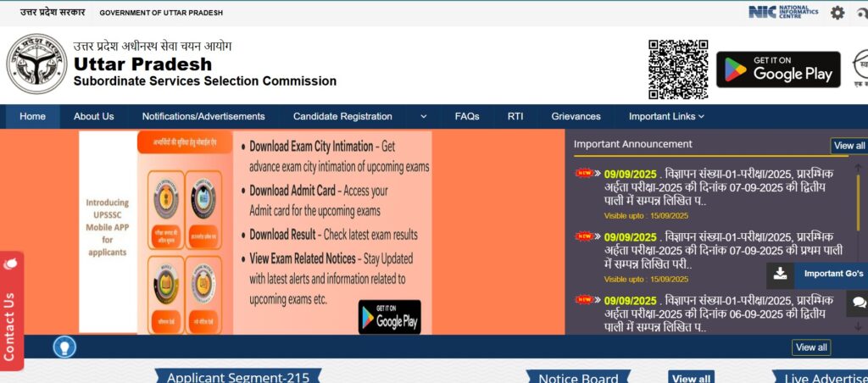This screenshot has width=868, height=383.
Task: Click download icon beside Important Go's
Action: 781,274
